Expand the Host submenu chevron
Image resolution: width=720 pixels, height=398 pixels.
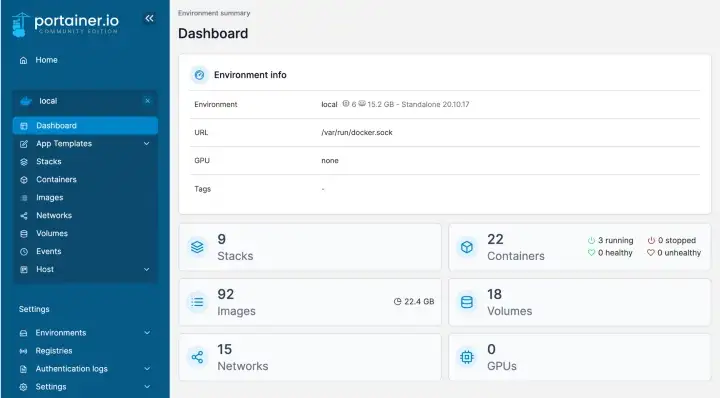[146, 269]
